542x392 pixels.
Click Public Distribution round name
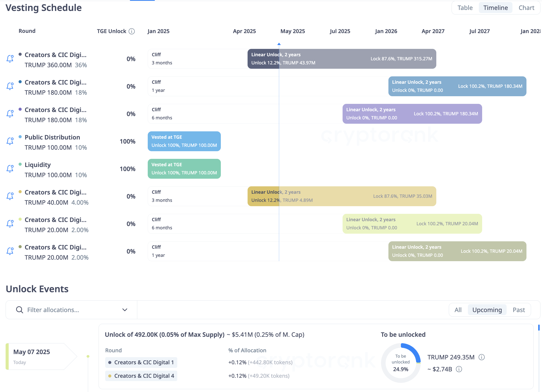(52, 137)
